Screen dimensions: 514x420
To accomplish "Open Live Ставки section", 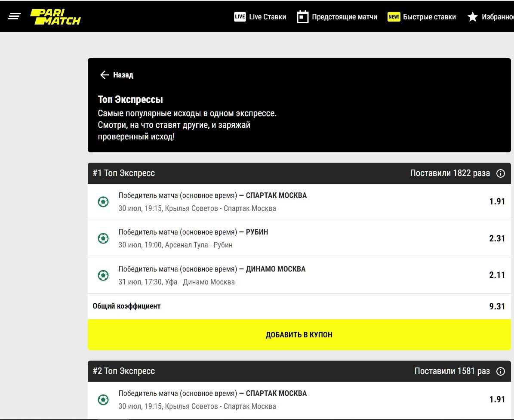I will 268,17.
